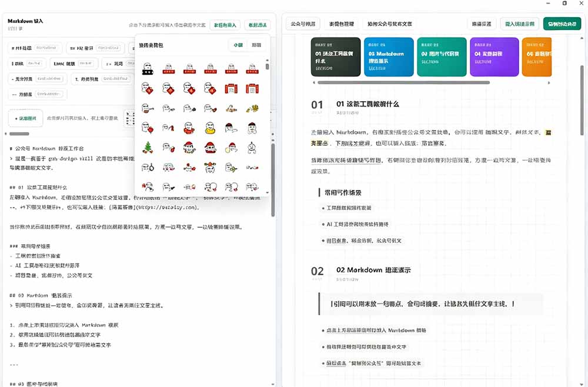Insert unordered list using the '-' chip
Image resolution: width=588 pixels, height=387 pixels.
tap(38, 79)
